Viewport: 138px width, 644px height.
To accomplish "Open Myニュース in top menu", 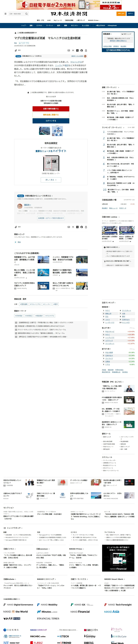I will pyautogui.click(x=58, y=20).
